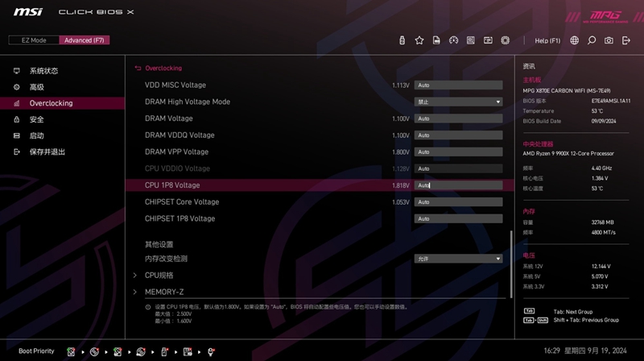Click the CHIPSET 1P8 Voltage Auto field
Image resolution: width=644 pixels, height=361 pixels.
coord(458,218)
